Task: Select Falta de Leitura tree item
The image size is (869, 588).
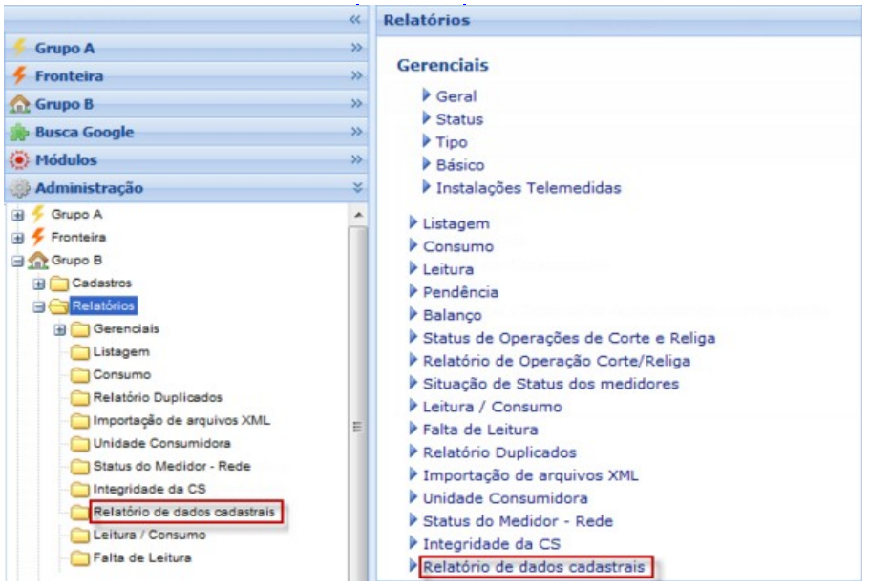Action: pos(141,558)
